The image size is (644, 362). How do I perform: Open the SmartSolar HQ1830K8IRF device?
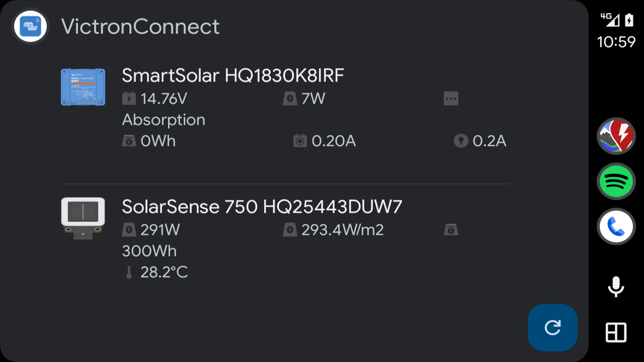pyautogui.click(x=233, y=75)
